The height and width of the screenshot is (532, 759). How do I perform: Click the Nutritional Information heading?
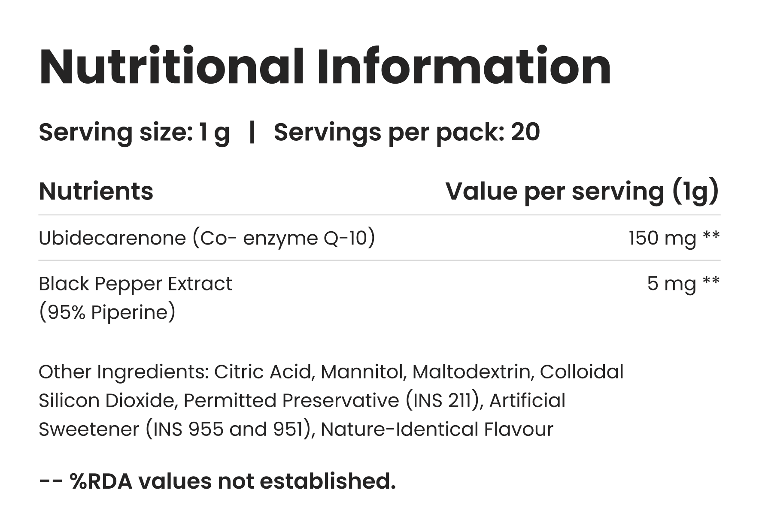[x=325, y=68]
